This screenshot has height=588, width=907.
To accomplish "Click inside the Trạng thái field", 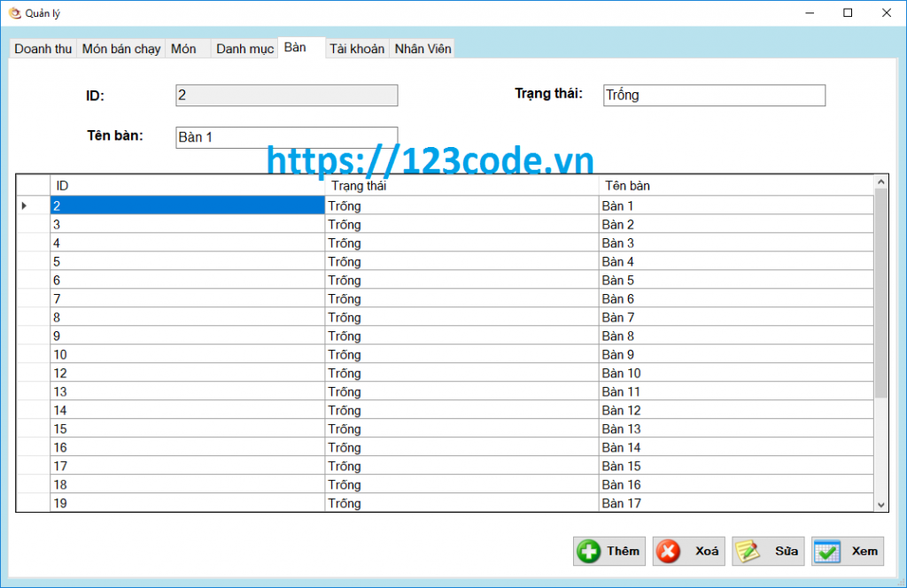I will pyautogui.click(x=713, y=95).
